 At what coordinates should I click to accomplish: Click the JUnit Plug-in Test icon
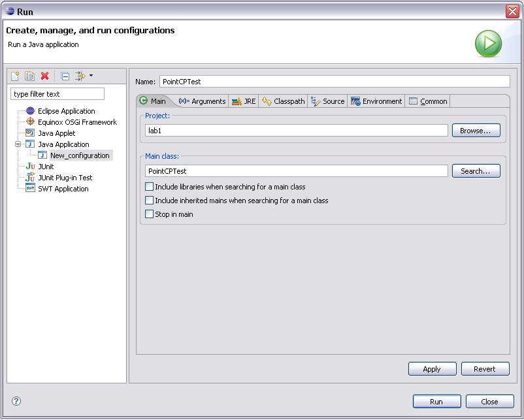(x=31, y=177)
